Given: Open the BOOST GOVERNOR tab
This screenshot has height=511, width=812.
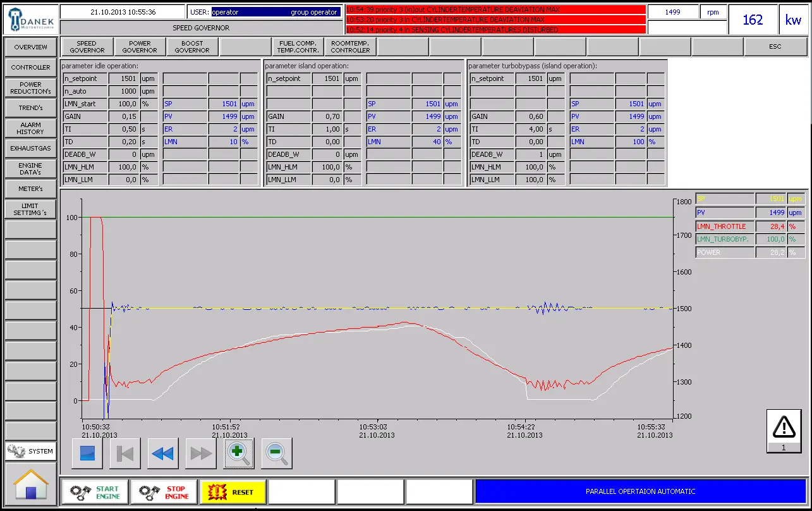Looking at the screenshot, I should pyautogui.click(x=191, y=46).
